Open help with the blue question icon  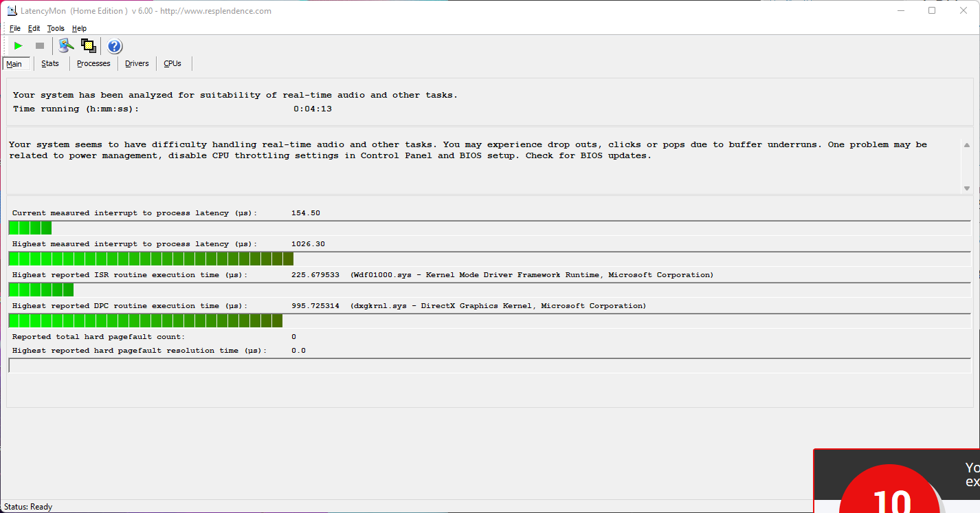(115, 46)
